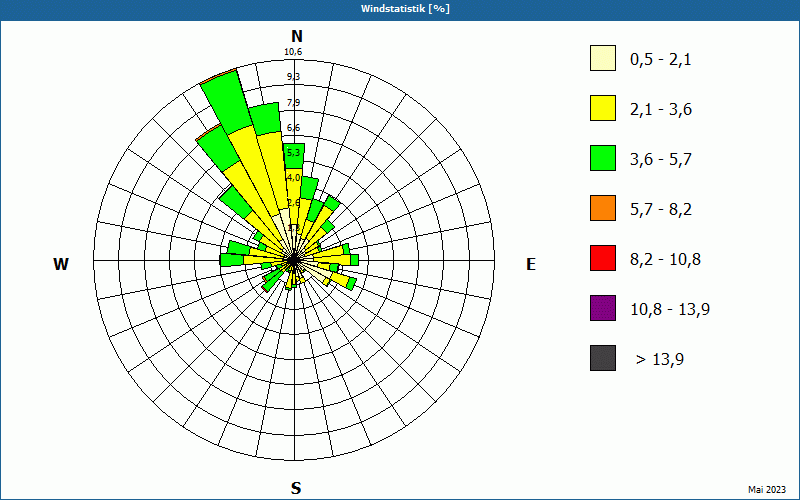Viewport: 800px width, 500px height.
Task: Click the green 3,6 - 5,7 legend swatch
Action: (603, 158)
